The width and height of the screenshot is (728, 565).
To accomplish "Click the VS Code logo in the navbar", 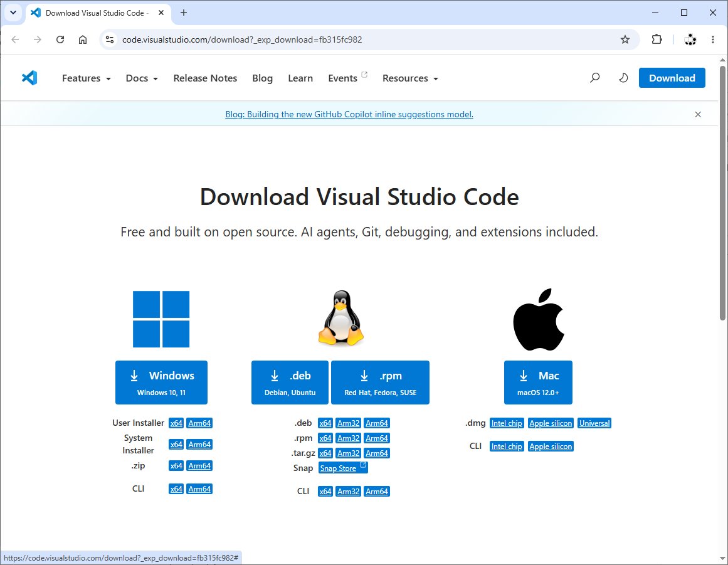I will (x=29, y=78).
